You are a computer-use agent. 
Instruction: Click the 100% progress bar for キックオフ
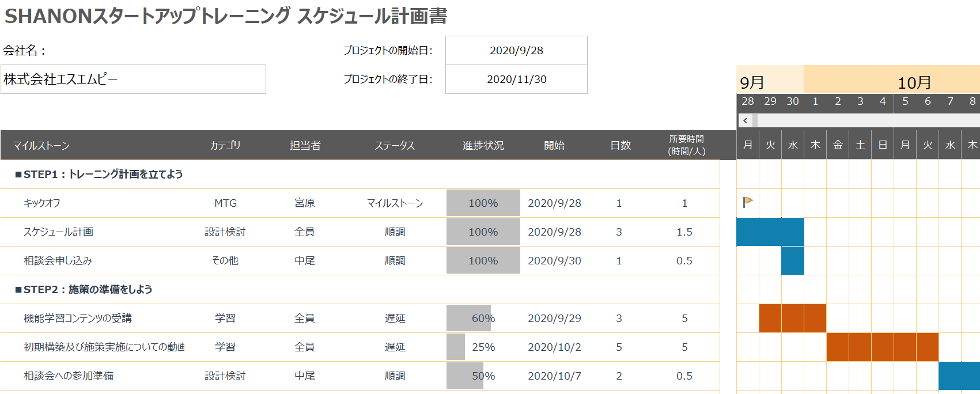483,203
